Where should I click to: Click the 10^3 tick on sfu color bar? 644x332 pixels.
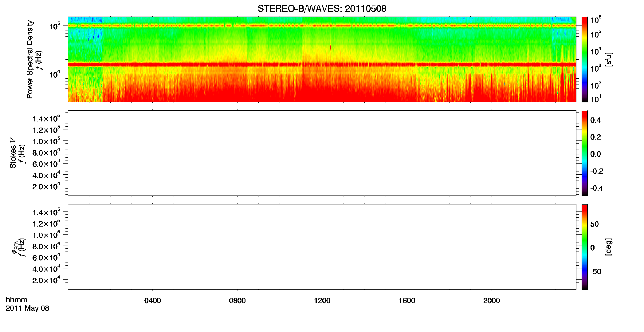596,68
